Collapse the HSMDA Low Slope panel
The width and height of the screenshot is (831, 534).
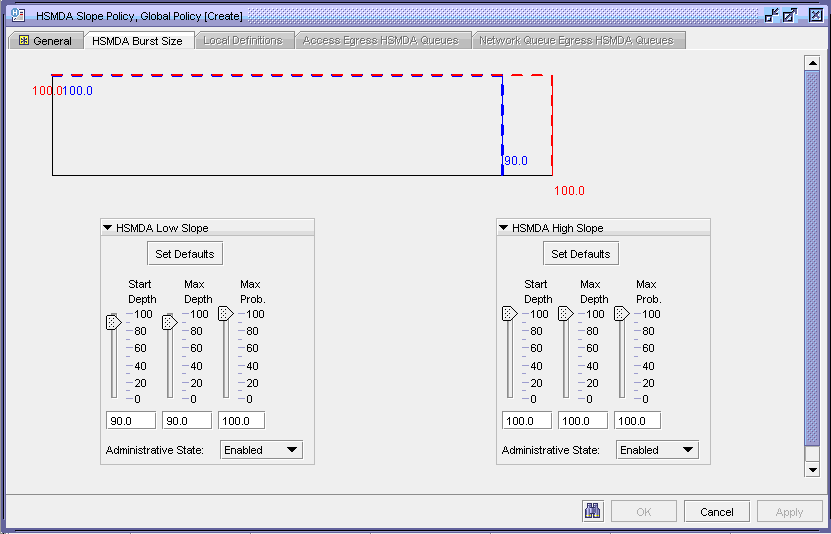click(x=108, y=228)
